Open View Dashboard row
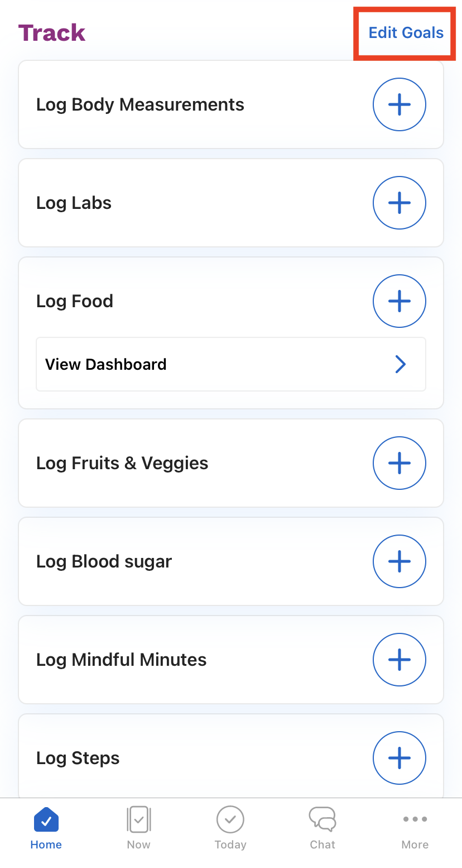 (x=106, y=364)
